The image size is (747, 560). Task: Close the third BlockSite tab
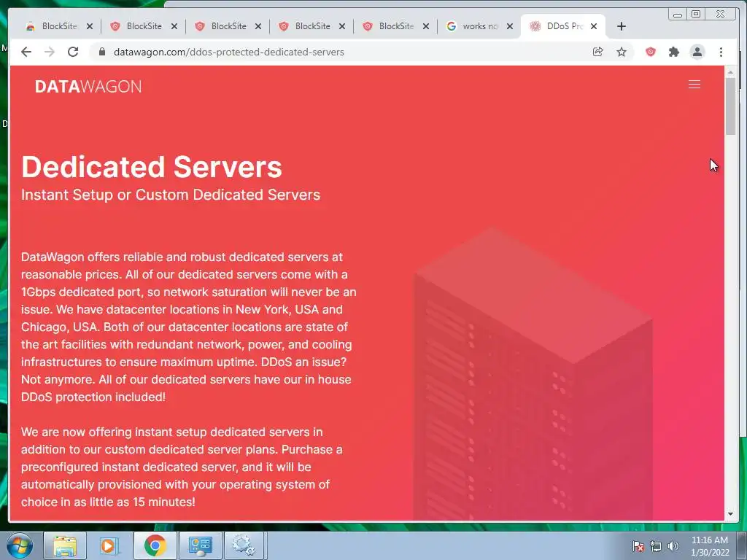[x=258, y=26]
